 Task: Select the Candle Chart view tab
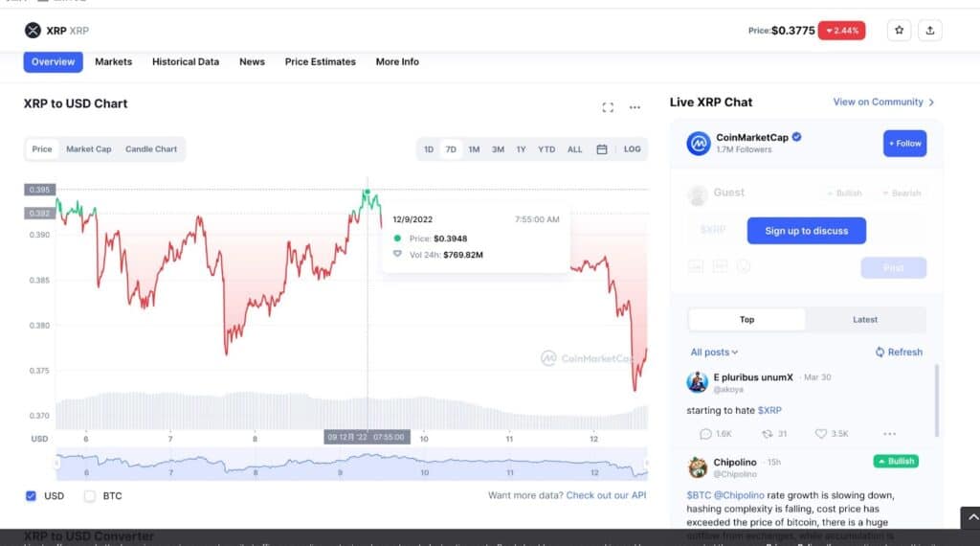(151, 149)
